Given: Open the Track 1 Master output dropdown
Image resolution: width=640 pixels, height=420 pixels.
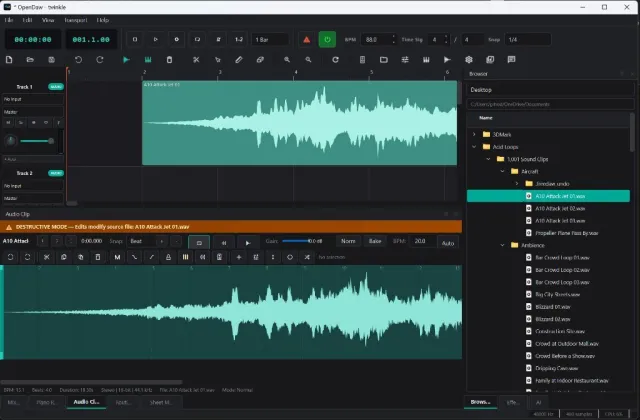Looking at the screenshot, I should click(33, 112).
